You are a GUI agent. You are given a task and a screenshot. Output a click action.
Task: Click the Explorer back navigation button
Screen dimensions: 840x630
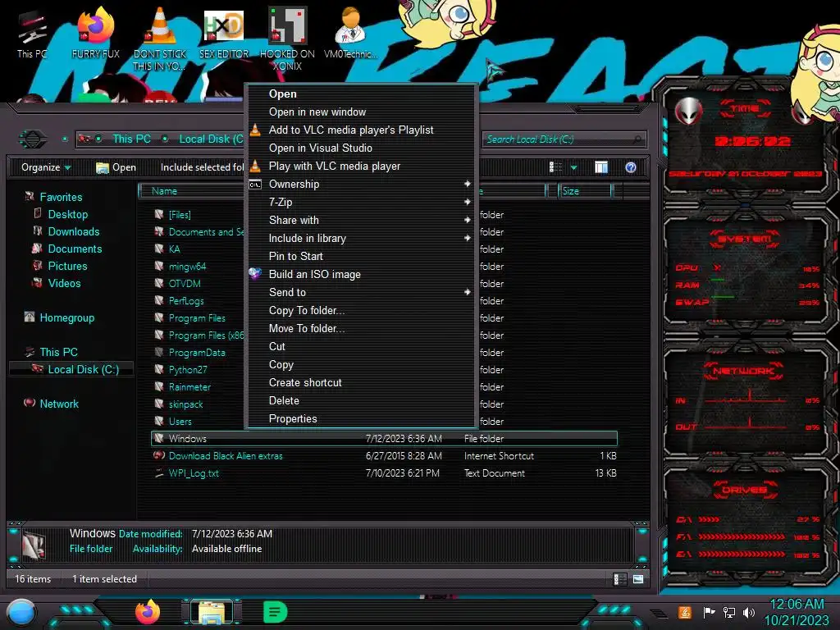33,139
